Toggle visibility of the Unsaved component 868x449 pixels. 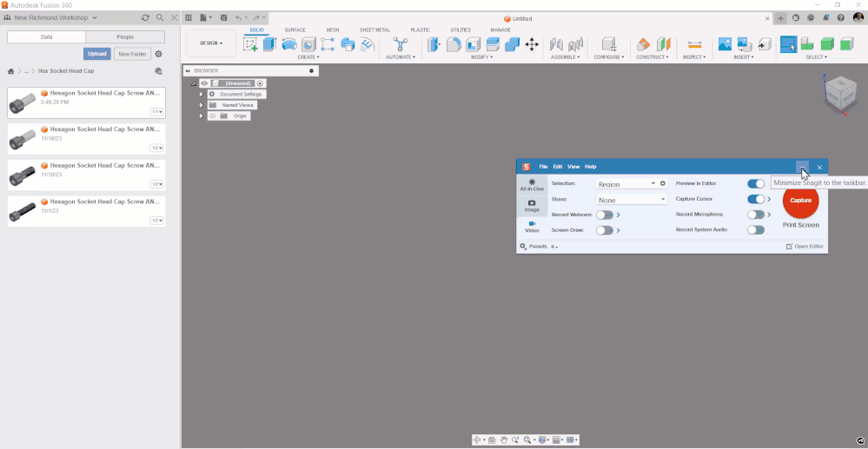coord(204,83)
